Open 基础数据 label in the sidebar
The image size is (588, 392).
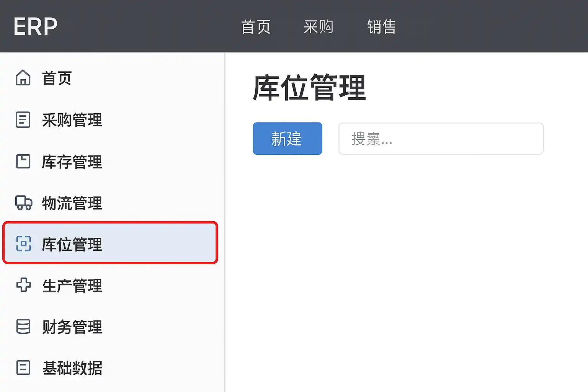coord(72,368)
